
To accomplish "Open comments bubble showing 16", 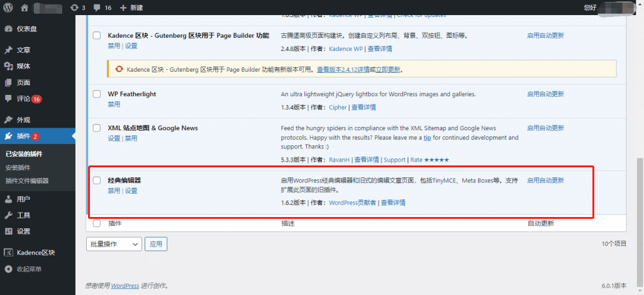I will [103, 8].
